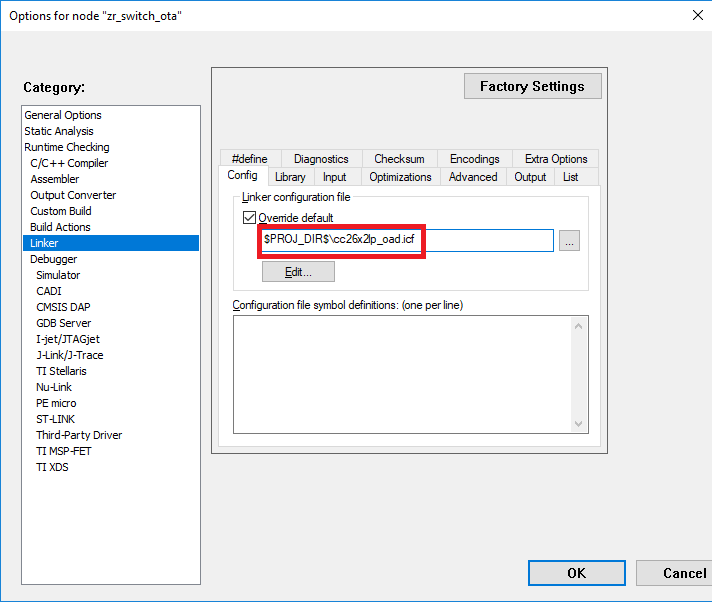Select TI XDS debugger driver

tap(52, 467)
